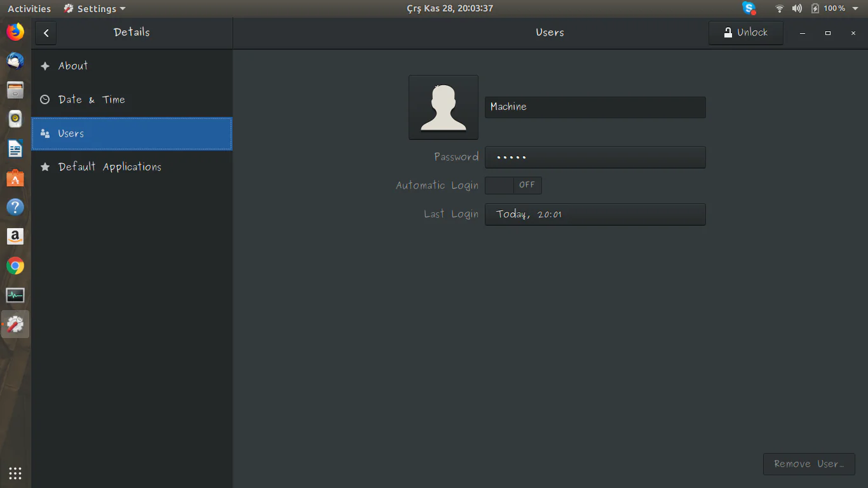Select the Settings icon in the dock
Image resolution: width=868 pixels, height=488 pixels.
[15, 324]
